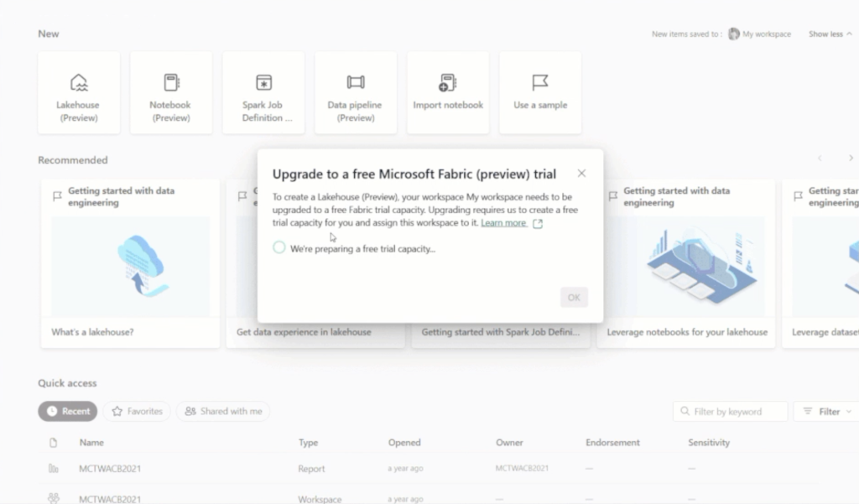Close the Fabric trial upgrade dialog
The height and width of the screenshot is (504, 859).
pos(581,173)
